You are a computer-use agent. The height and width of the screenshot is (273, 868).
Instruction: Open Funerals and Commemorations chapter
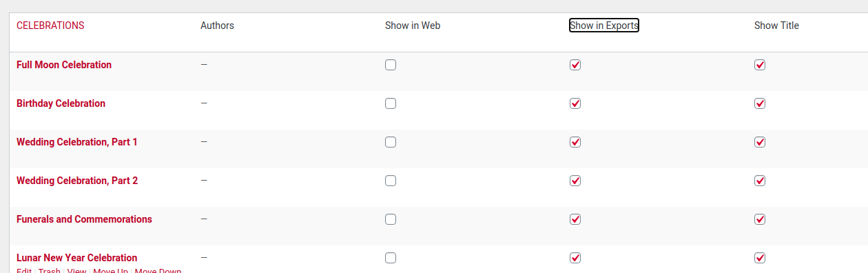coord(84,219)
